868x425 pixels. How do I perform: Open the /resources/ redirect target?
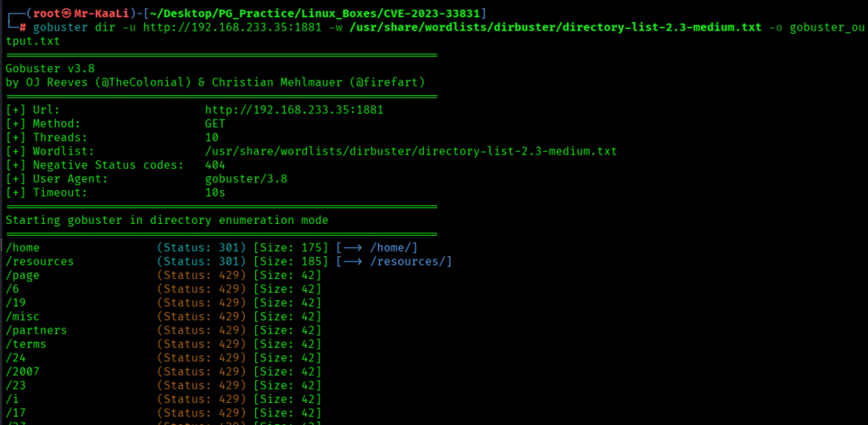(410, 261)
